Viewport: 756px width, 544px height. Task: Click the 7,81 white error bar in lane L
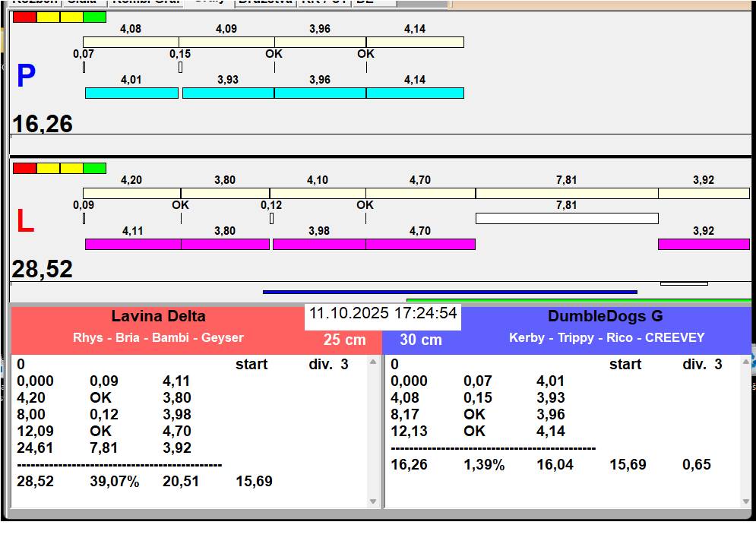(x=566, y=219)
